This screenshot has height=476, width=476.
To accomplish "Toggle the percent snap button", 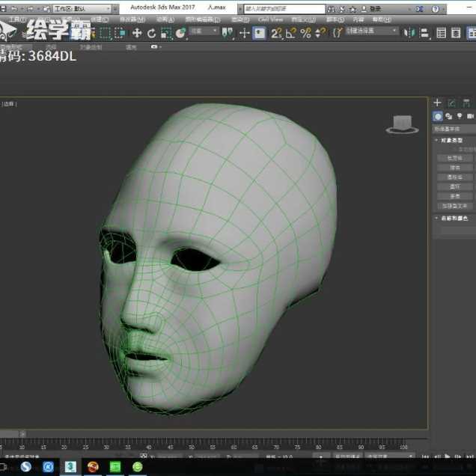I will click(305, 33).
